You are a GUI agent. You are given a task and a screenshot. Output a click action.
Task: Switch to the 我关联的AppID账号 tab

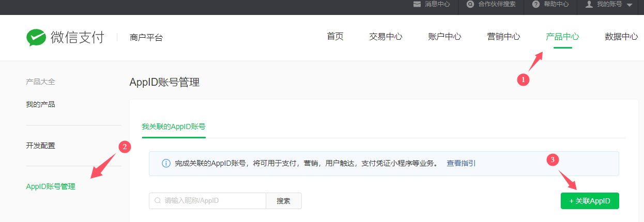pyautogui.click(x=174, y=126)
